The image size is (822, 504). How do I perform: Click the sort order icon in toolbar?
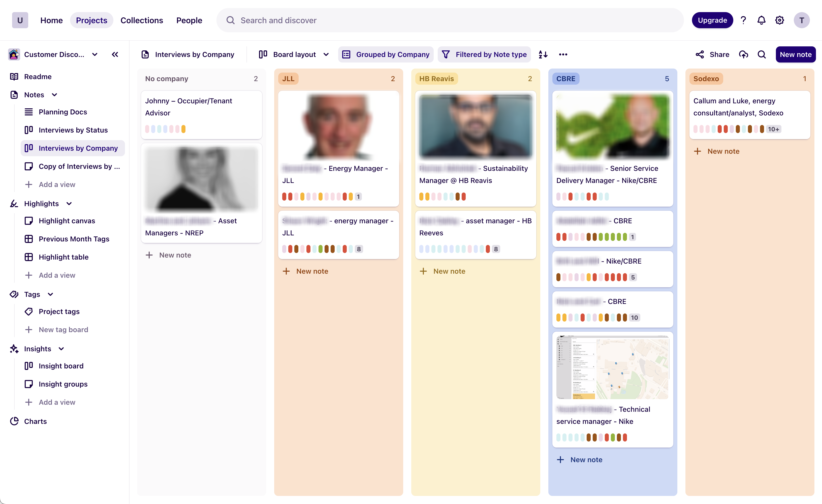tap(543, 54)
